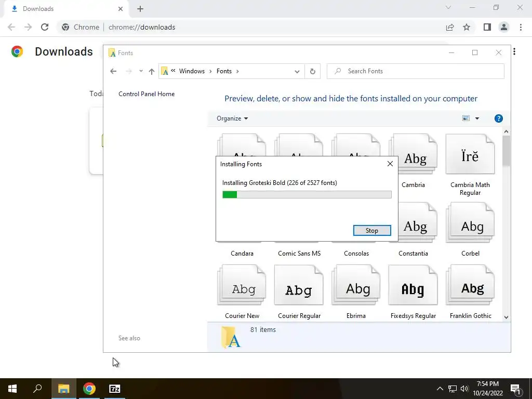Select Cambria Math Regular font icon

tap(470, 154)
